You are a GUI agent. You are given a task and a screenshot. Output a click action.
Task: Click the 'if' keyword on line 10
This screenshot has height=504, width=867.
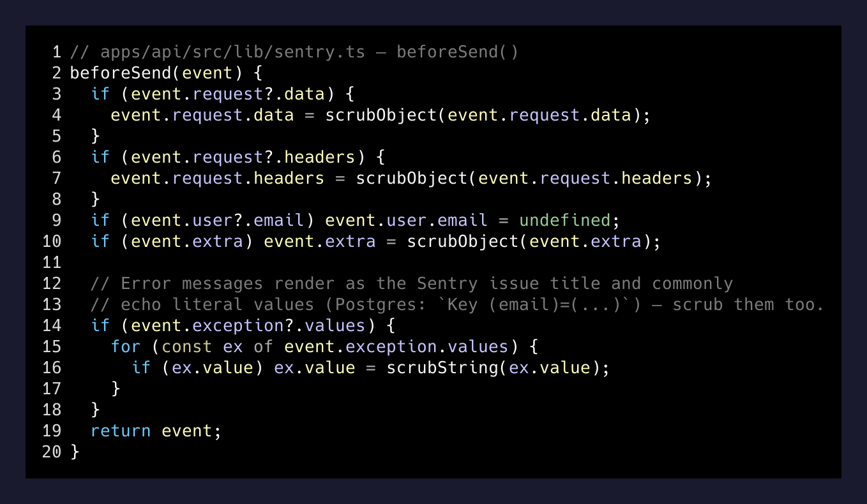click(x=100, y=241)
